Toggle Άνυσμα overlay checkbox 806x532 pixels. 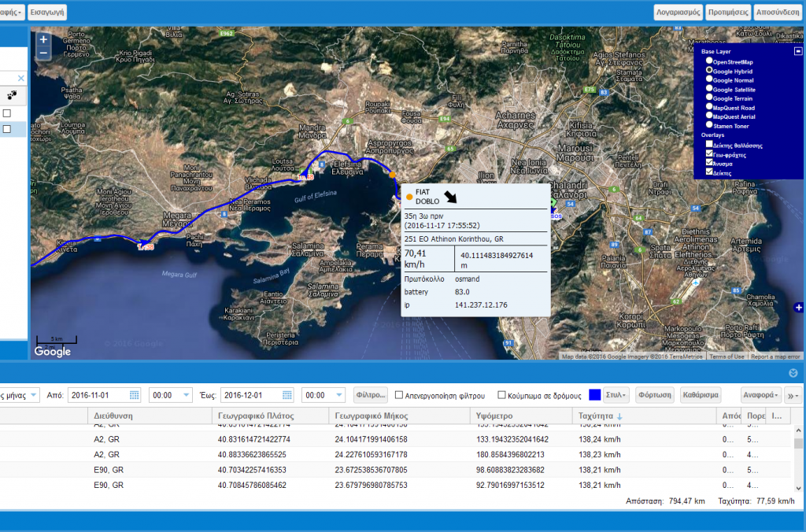(x=709, y=163)
